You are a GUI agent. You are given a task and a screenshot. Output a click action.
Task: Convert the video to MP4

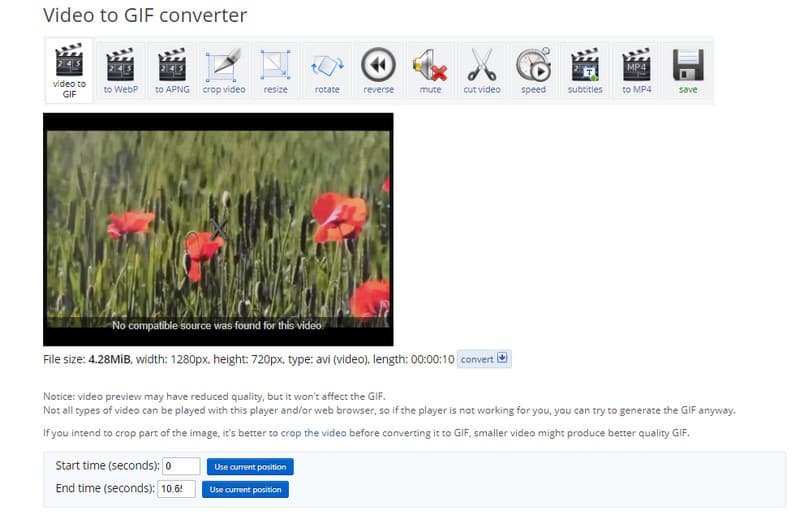coord(636,70)
